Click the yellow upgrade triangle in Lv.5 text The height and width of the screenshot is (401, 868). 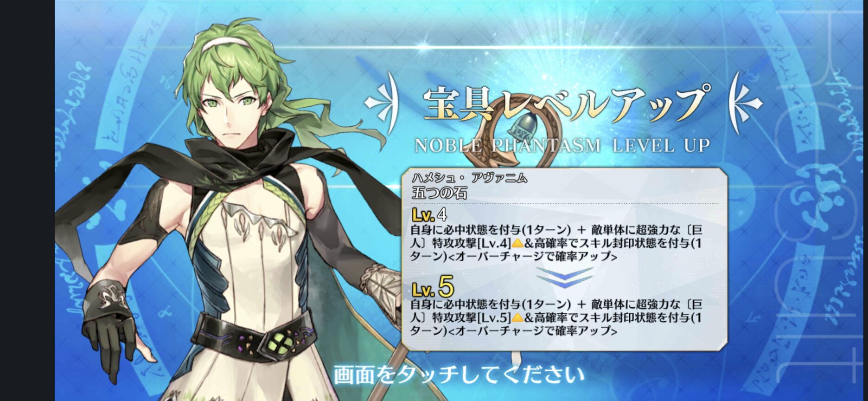[x=517, y=317]
